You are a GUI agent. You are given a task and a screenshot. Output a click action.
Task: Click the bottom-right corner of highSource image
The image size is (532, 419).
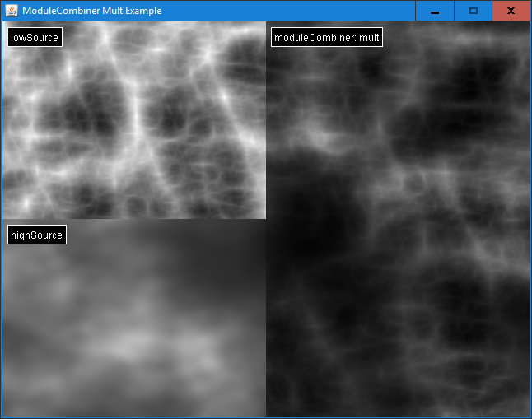264,415
